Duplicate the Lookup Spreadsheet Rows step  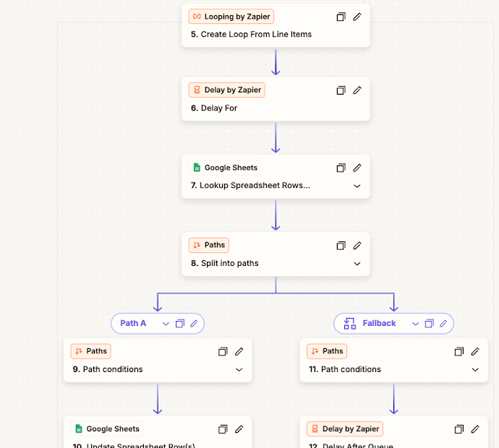(341, 168)
